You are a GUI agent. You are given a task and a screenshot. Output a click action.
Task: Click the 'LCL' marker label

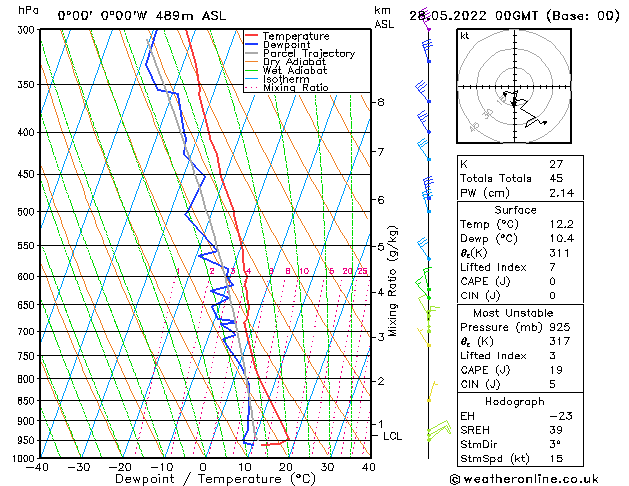point(392,436)
